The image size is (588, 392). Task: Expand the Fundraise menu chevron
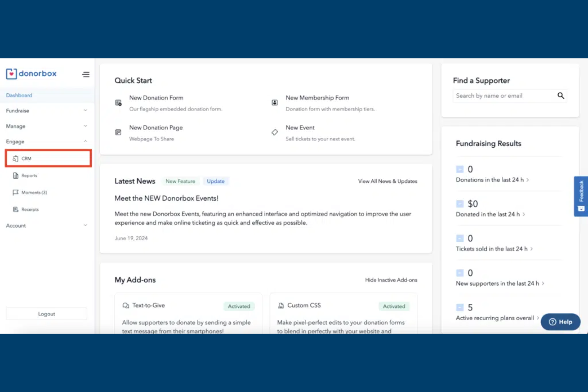[85, 110]
